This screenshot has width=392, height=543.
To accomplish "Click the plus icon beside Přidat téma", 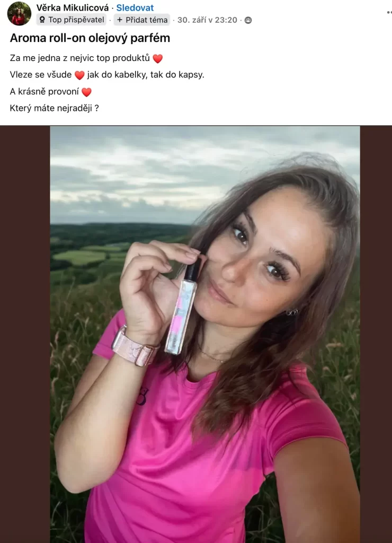I will point(120,20).
